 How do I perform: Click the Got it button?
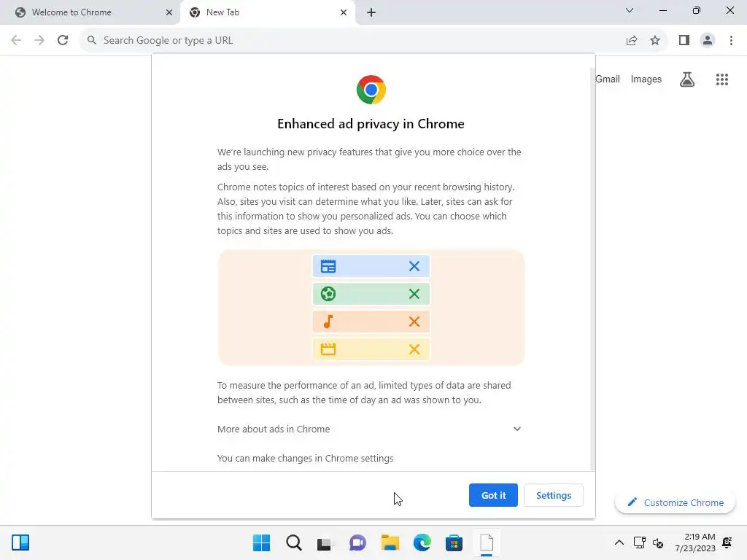pyautogui.click(x=493, y=495)
